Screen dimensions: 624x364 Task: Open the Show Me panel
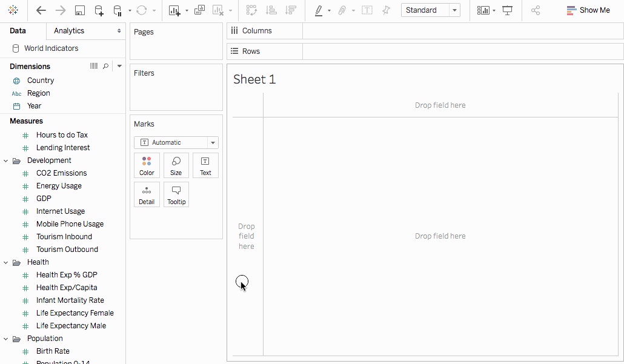pos(587,10)
